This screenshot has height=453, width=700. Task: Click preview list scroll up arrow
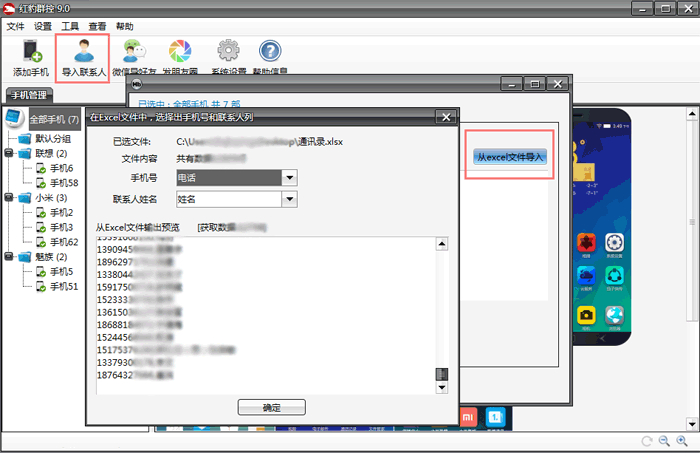tap(442, 244)
